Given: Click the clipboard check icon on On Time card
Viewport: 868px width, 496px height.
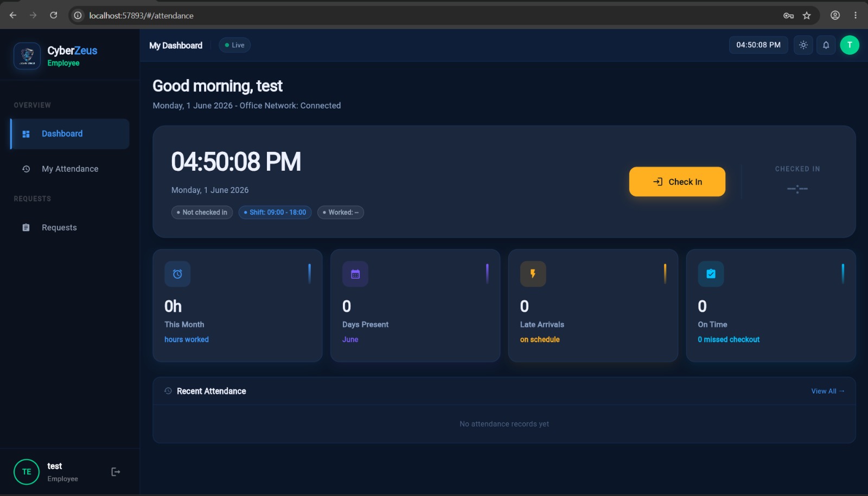Looking at the screenshot, I should tap(711, 274).
